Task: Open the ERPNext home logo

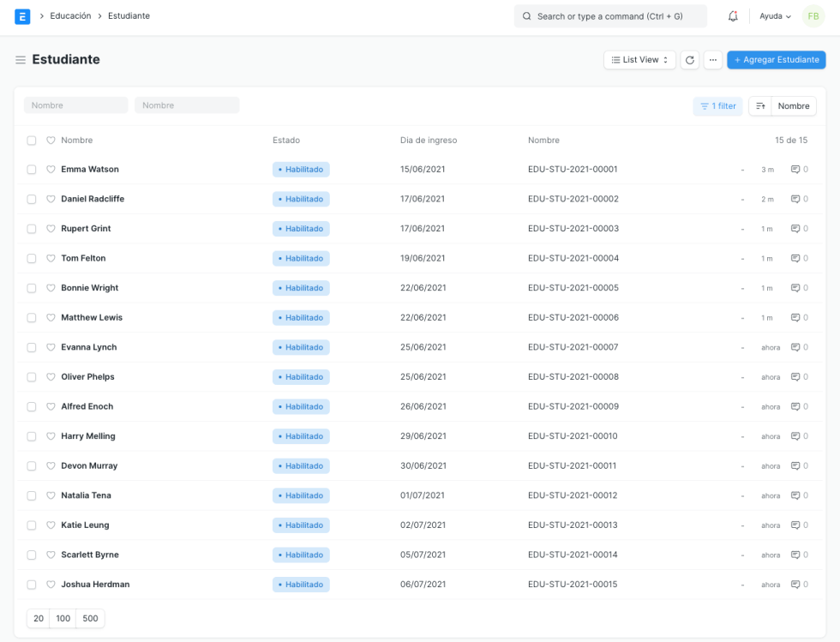Action: tap(22, 16)
